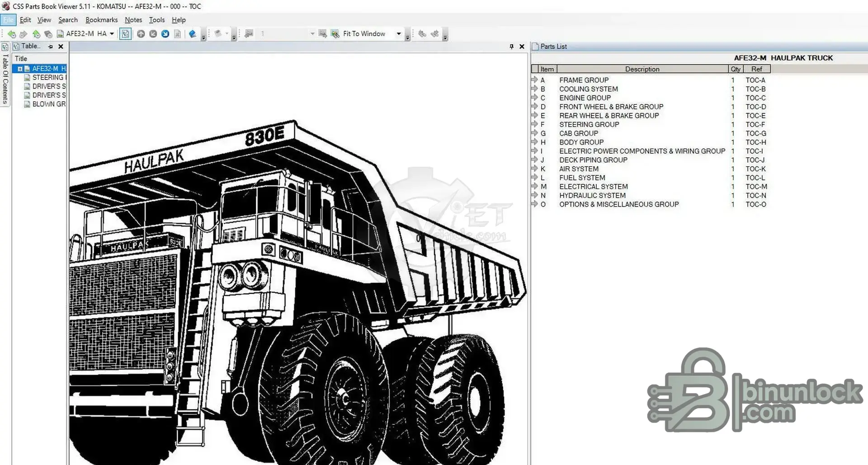This screenshot has height=465, width=868.
Task: Click the TOC-K reference cell
Action: pyautogui.click(x=755, y=169)
